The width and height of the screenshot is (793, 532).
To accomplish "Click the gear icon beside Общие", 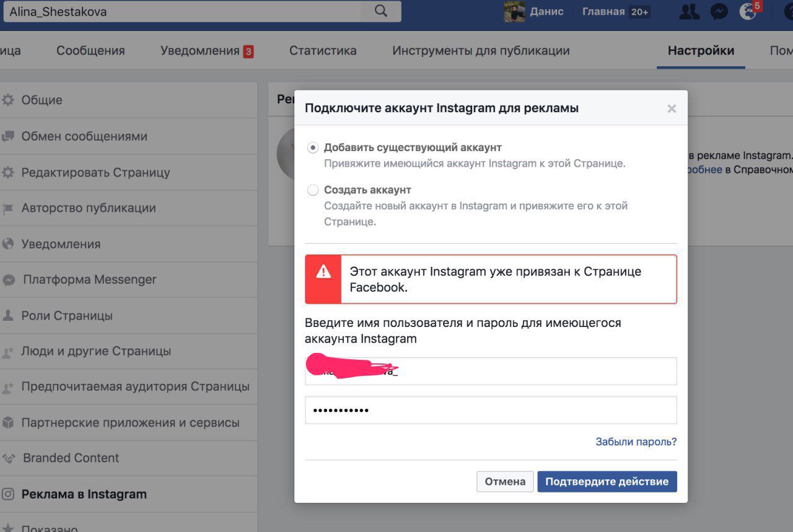I will pyautogui.click(x=8, y=100).
